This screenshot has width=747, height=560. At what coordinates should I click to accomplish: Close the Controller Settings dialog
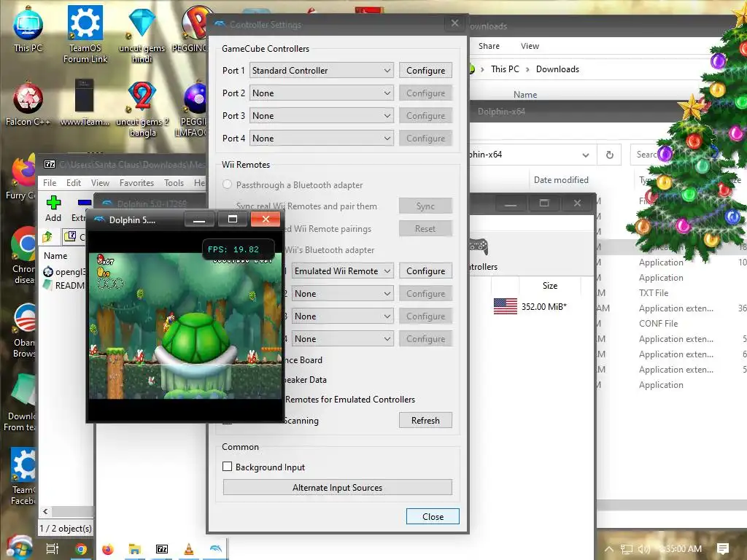pos(433,517)
